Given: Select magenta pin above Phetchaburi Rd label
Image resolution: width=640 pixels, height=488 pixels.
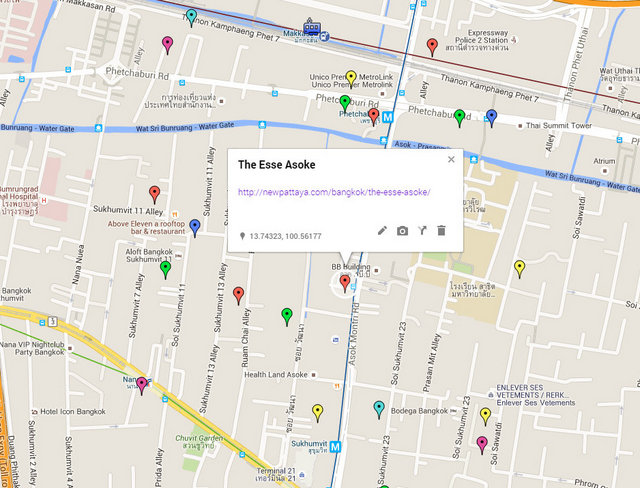Looking at the screenshot, I should pos(167,45).
